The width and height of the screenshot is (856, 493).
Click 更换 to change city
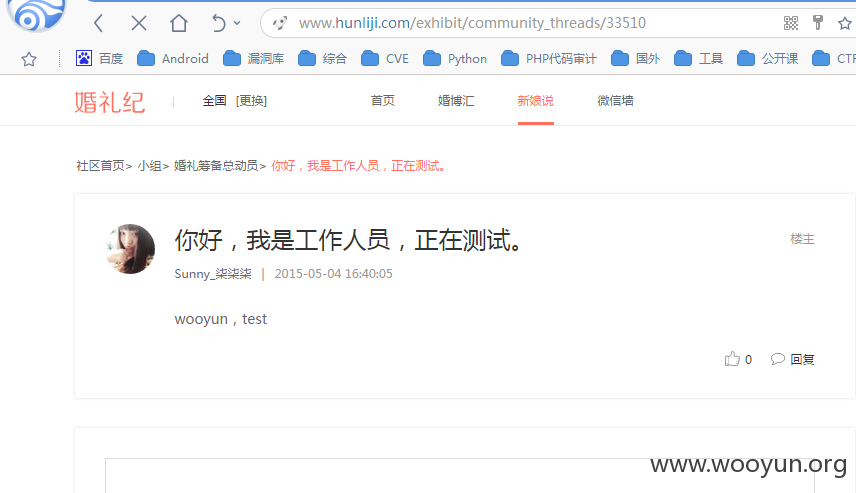tap(251, 101)
